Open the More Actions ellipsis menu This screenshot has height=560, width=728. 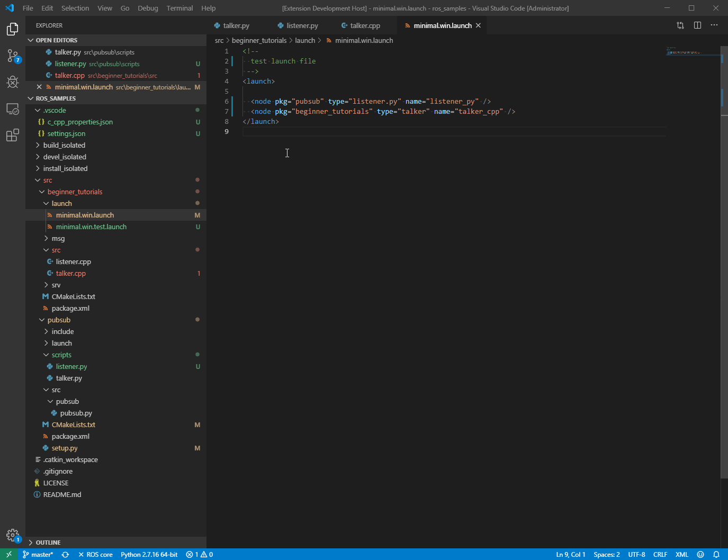point(714,25)
